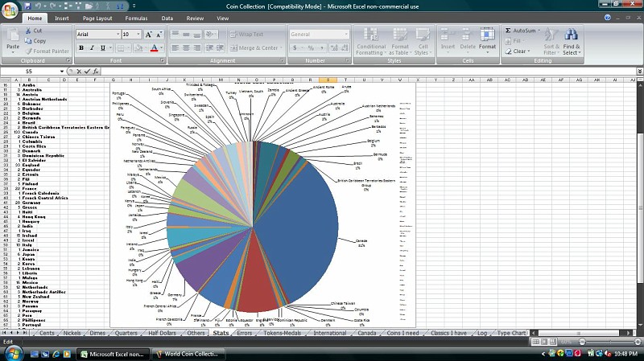Click the Cut scissors icon

(x=28, y=31)
